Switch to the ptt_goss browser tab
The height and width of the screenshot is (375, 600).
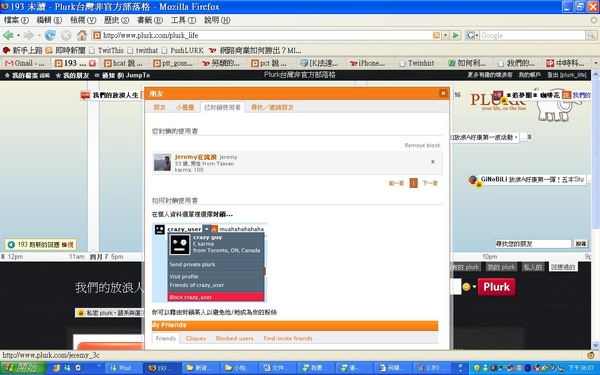click(x=172, y=63)
